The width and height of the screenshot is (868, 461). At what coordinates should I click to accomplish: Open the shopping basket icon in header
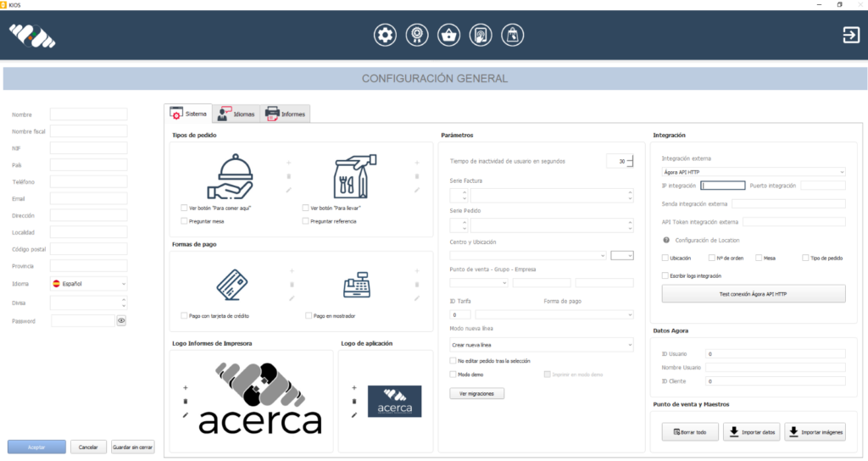pyautogui.click(x=449, y=36)
